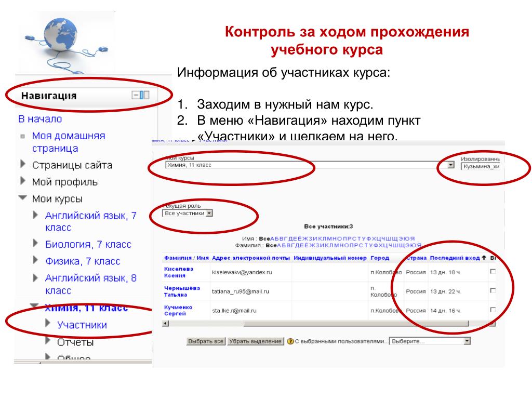The width and height of the screenshot is (532, 399).
Task: Open the 'Все участники' role dropdown
Action: point(188,214)
